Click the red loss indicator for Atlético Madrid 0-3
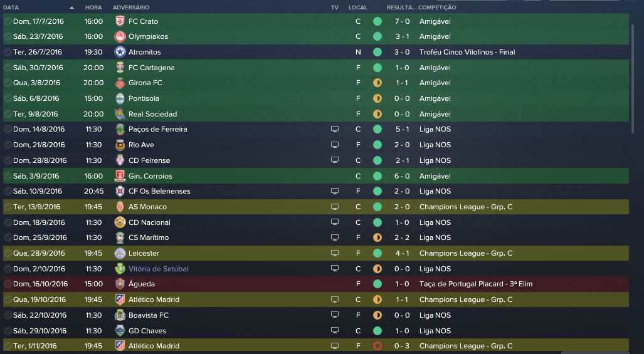 point(377,346)
